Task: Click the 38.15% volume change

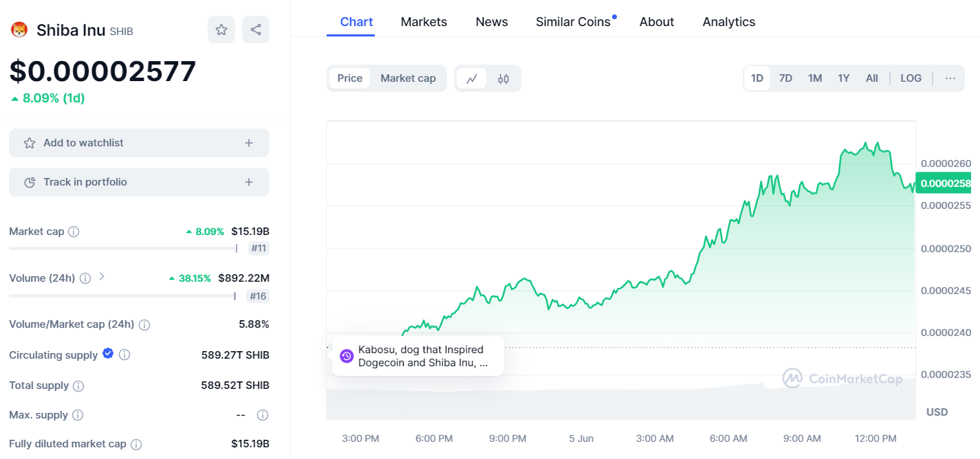Action: click(190, 278)
